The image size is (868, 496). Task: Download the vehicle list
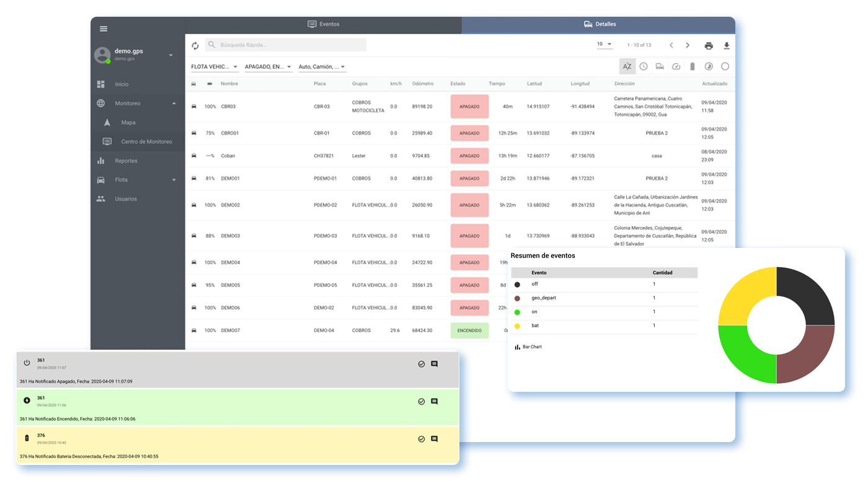[x=727, y=45]
